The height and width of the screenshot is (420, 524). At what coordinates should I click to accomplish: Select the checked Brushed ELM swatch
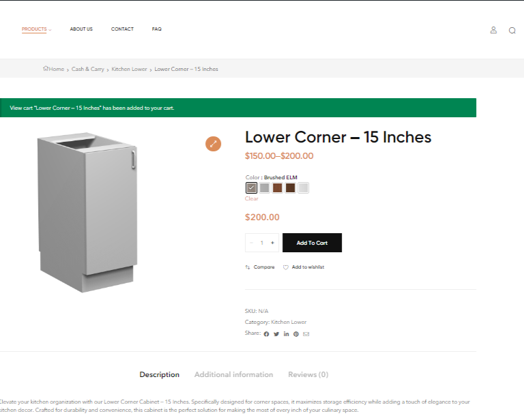(251, 188)
